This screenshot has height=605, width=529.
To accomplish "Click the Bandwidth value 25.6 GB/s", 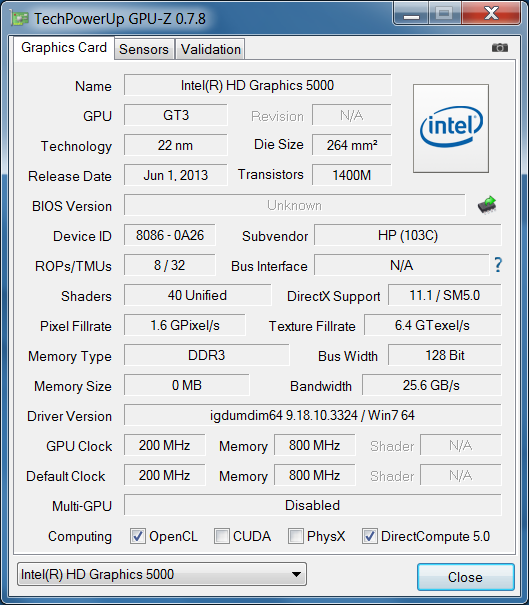I will [x=431, y=385].
